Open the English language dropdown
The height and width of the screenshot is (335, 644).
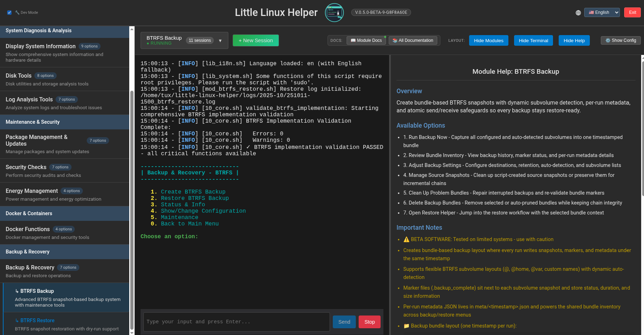(x=602, y=12)
